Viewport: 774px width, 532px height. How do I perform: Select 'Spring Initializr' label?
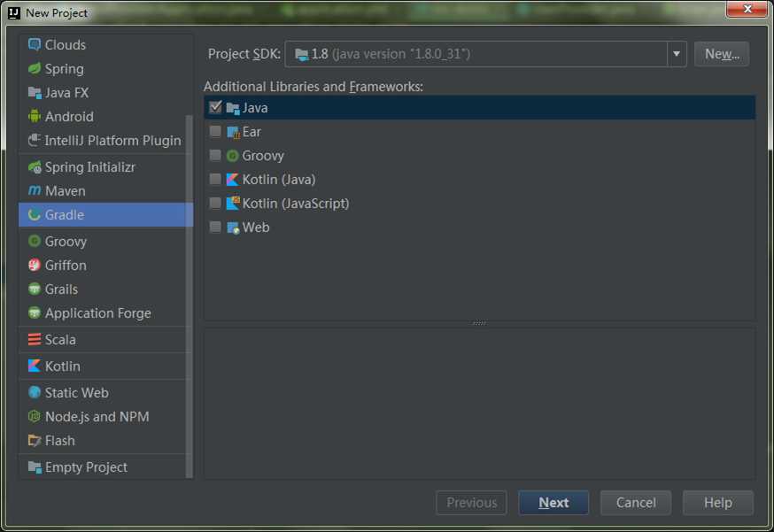pos(89,167)
